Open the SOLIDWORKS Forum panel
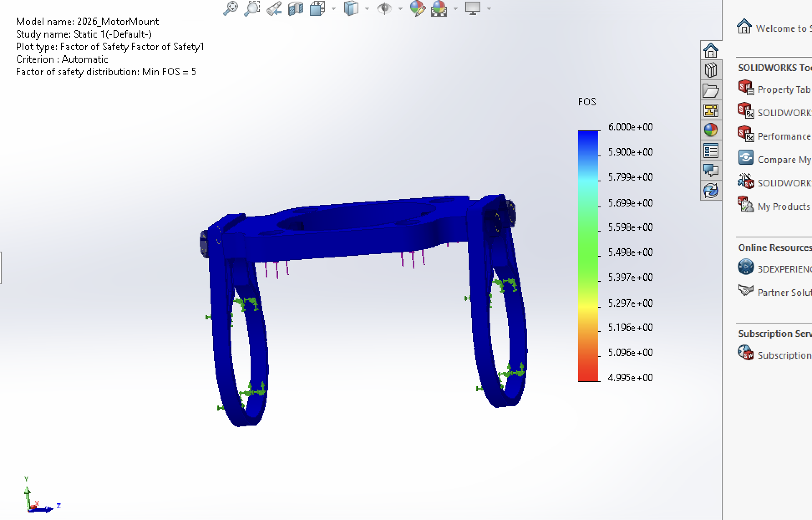The height and width of the screenshot is (520, 812). 712,170
